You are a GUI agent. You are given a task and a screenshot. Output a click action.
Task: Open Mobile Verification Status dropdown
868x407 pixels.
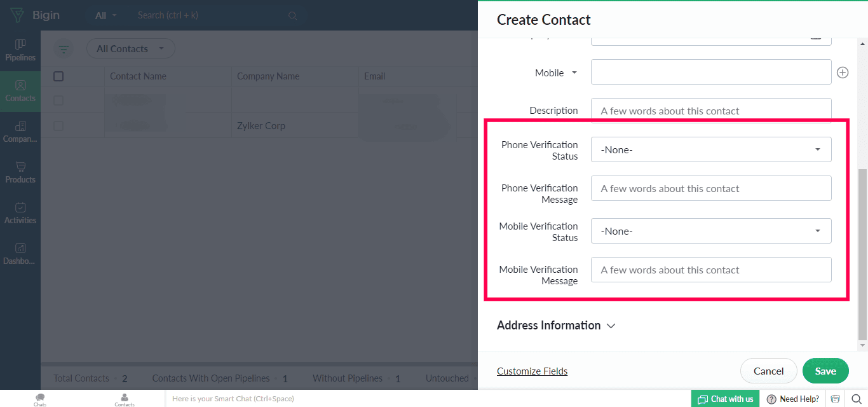pos(711,231)
